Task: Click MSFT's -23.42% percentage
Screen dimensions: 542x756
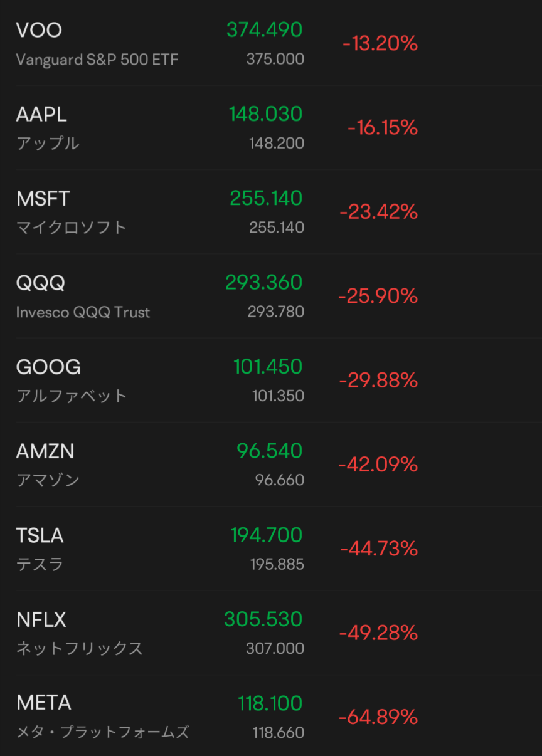Action: [x=379, y=212]
